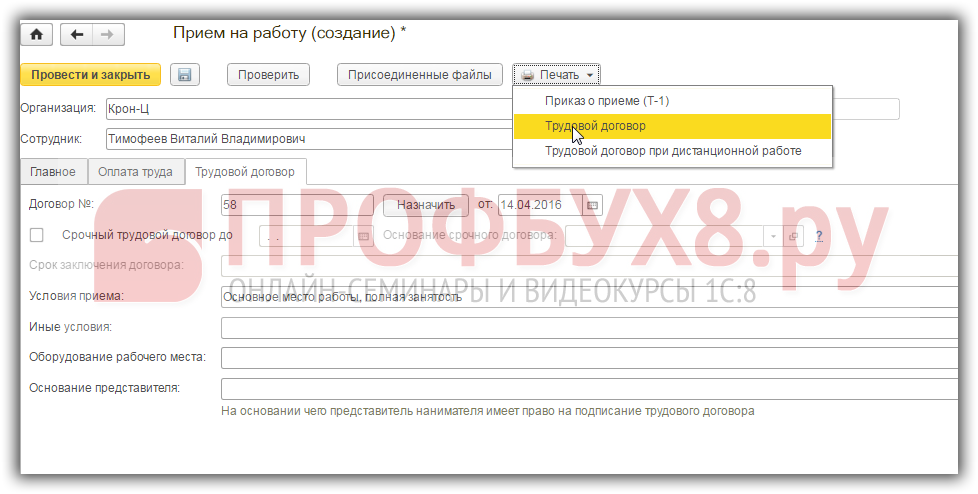This screenshot has height=494, width=978.
Task: Click the Назначить button
Action: coord(425,205)
